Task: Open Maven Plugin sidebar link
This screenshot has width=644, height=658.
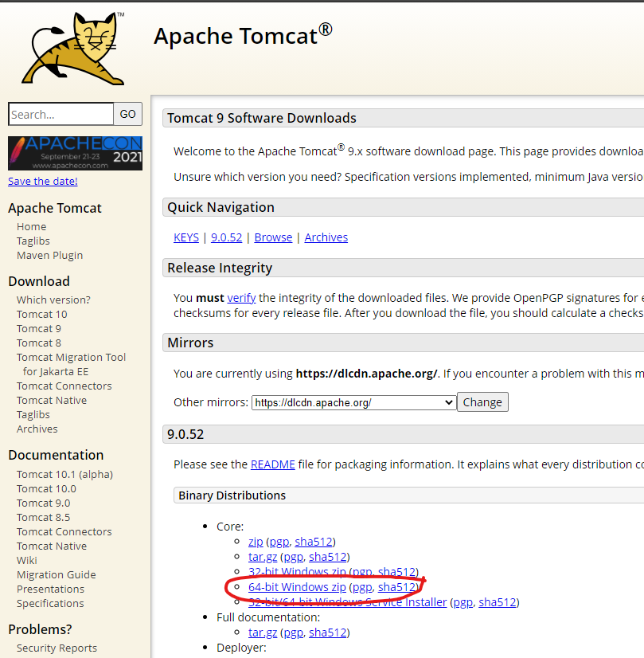Action: 50,255
